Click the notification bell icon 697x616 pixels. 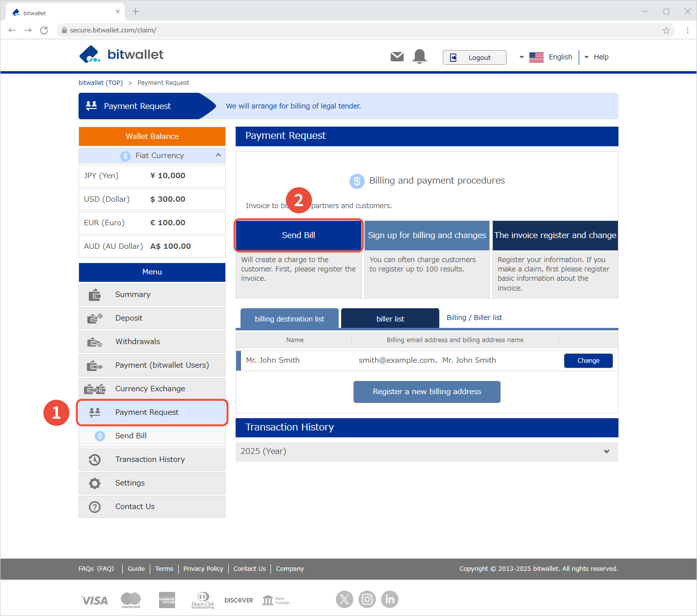click(420, 57)
